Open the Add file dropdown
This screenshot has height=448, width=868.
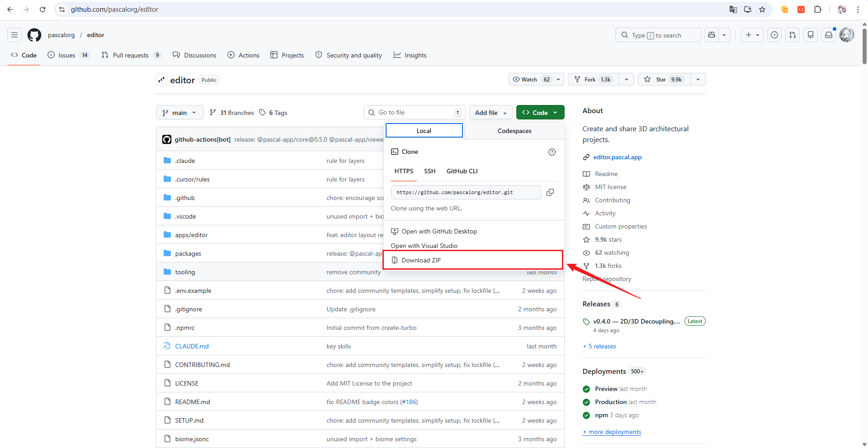(x=491, y=113)
